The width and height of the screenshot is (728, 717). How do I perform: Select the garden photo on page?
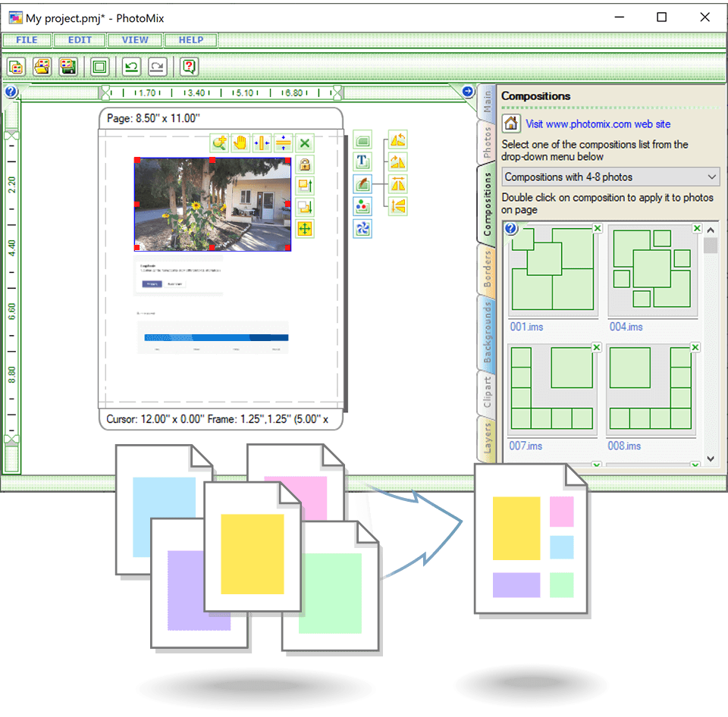click(212, 204)
